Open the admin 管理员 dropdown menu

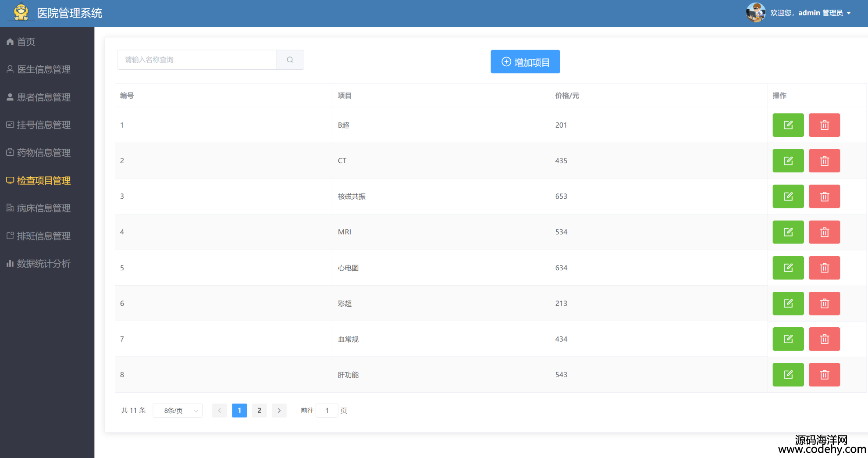[824, 13]
